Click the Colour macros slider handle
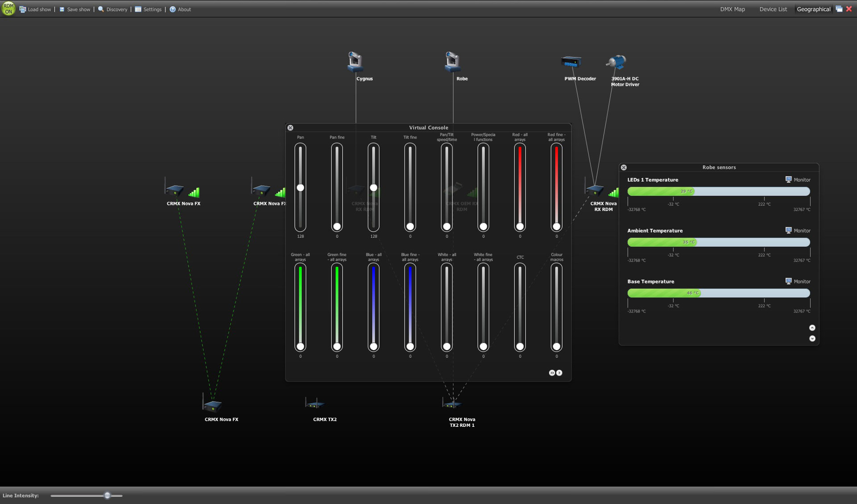Viewport: 857px width, 504px height. click(x=556, y=347)
